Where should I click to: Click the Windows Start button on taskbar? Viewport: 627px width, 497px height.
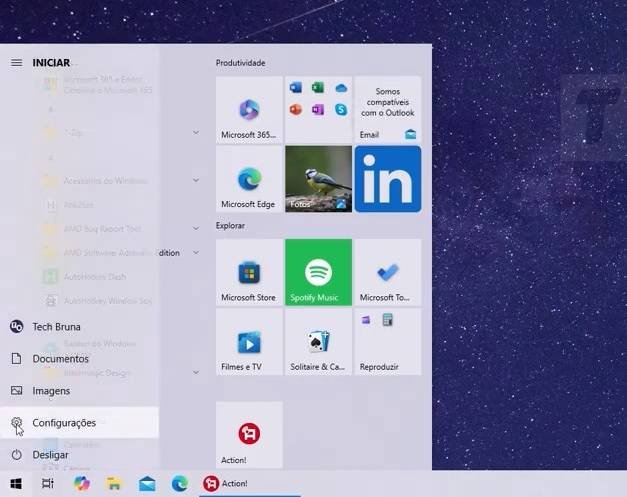pos(16,484)
